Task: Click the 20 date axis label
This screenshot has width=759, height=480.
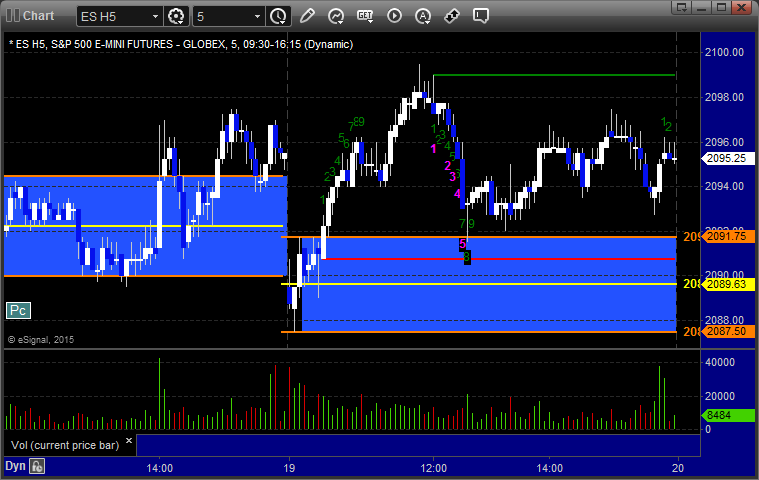Action: pos(678,468)
